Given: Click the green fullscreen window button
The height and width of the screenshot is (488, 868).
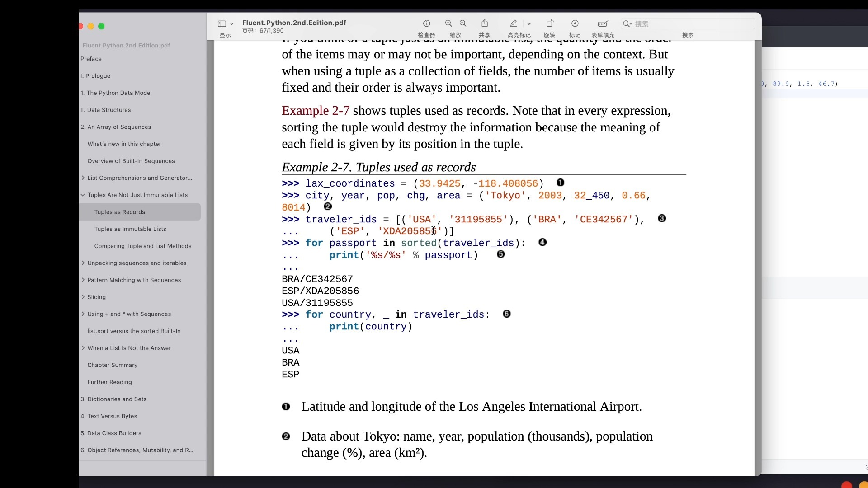Looking at the screenshot, I should tap(101, 26).
